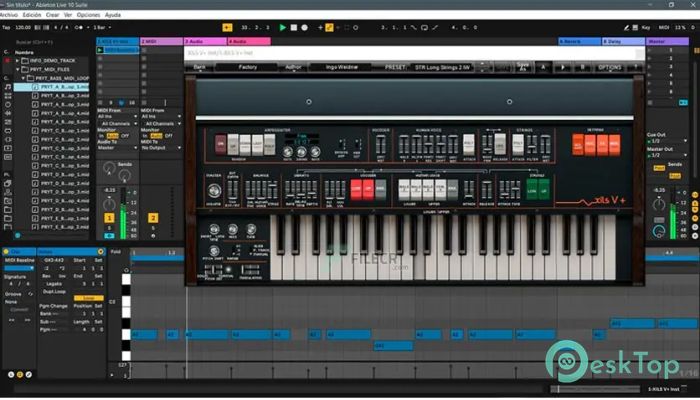Select the file PRYT_A_B...op_2.mid
The height and width of the screenshot is (400, 700).
61,96
